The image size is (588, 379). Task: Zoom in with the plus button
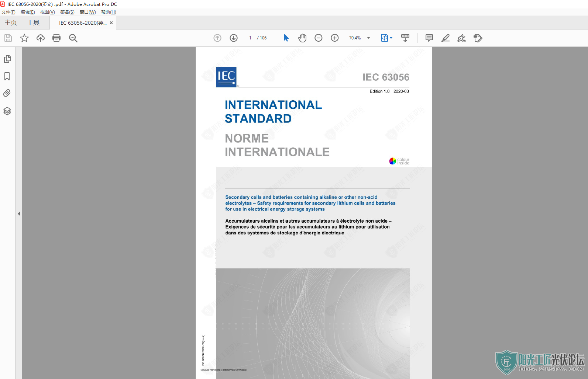[x=335, y=38]
